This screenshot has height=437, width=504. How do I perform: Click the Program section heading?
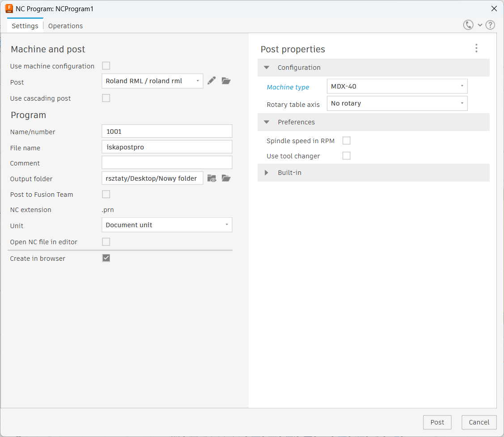[28, 115]
